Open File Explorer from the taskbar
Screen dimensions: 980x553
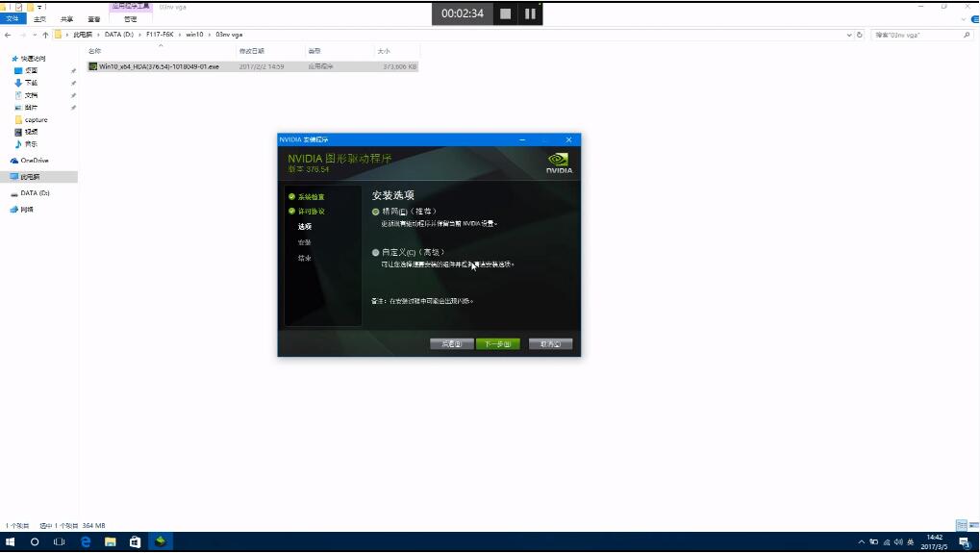[x=110, y=541]
